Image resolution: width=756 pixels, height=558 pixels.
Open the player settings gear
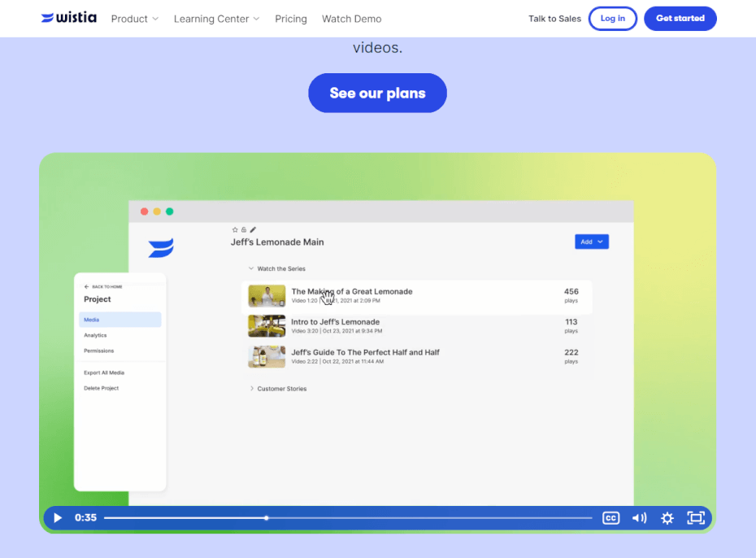tap(667, 518)
